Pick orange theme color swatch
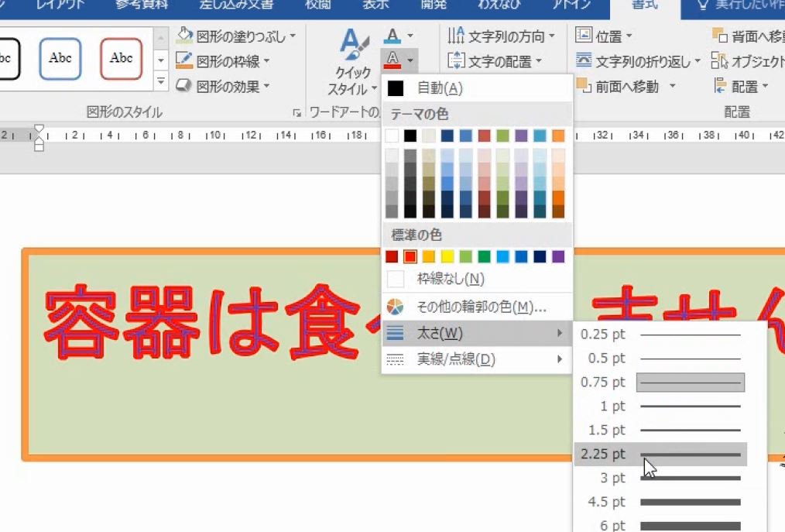Viewport: 785px width, 532px height. click(558, 136)
